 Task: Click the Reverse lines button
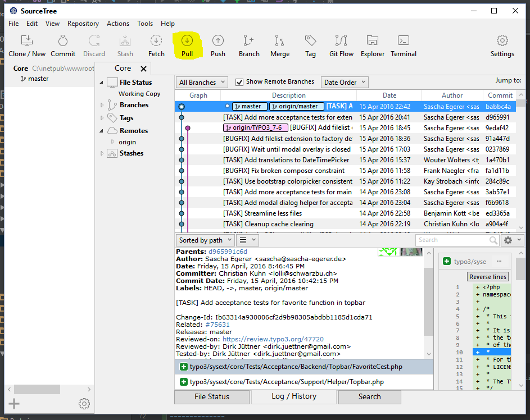(488, 277)
